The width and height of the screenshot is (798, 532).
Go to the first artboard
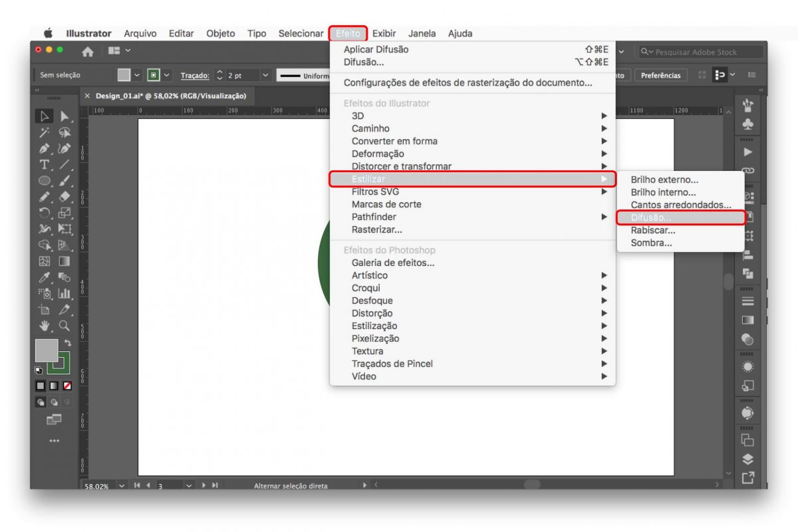[x=137, y=485]
